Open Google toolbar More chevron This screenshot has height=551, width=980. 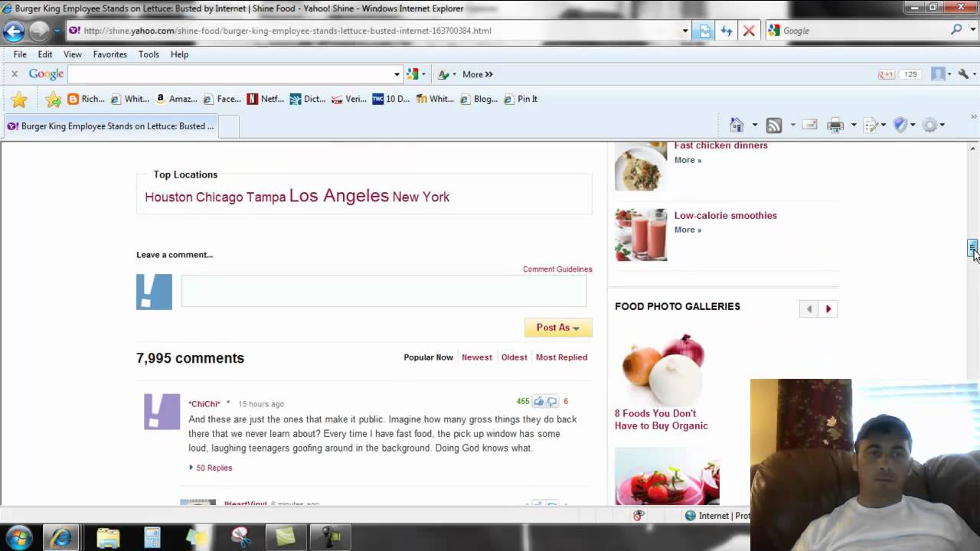coord(478,74)
